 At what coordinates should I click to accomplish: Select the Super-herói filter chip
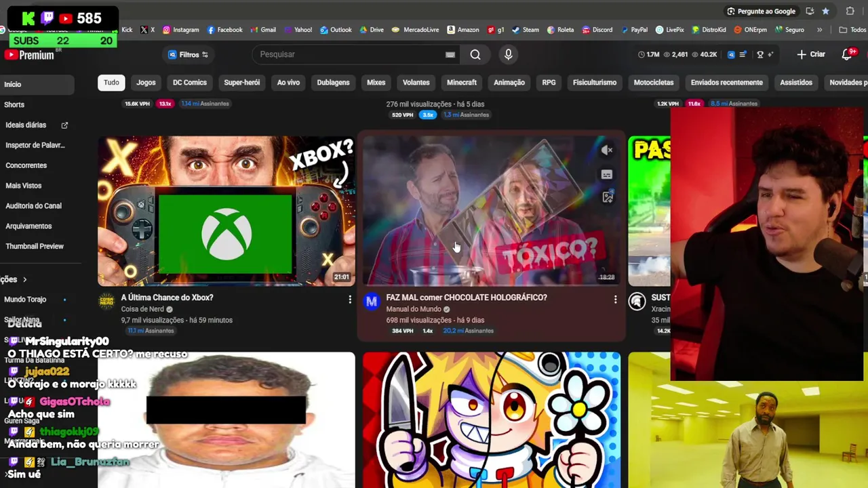[x=242, y=83]
